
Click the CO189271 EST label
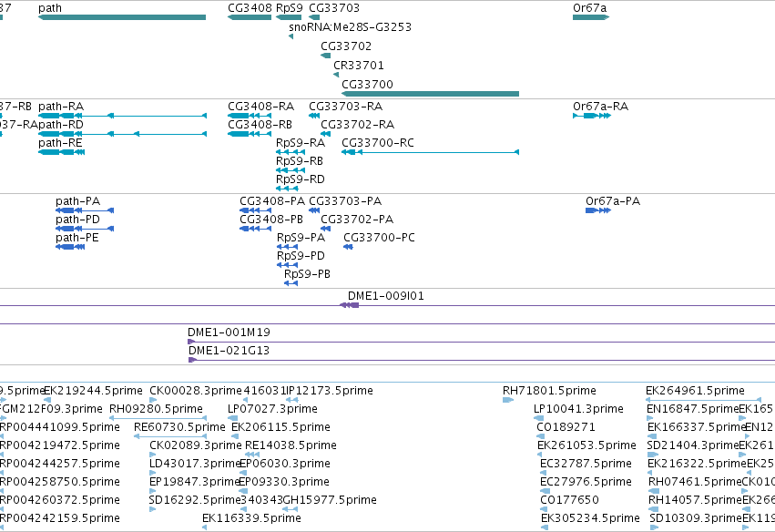click(x=566, y=427)
